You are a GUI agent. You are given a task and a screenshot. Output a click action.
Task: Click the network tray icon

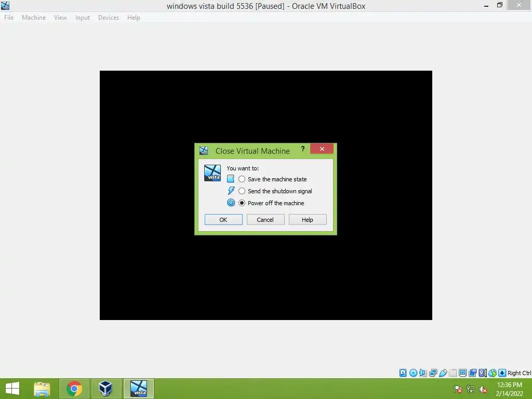click(x=471, y=389)
